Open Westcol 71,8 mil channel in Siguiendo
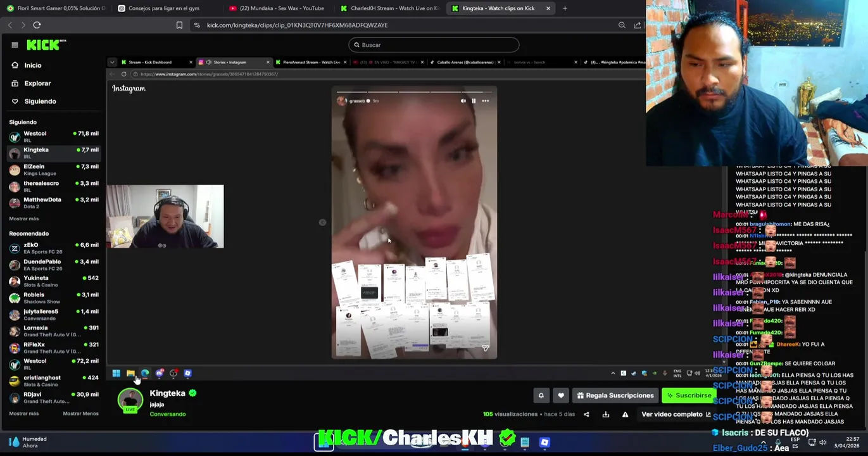The image size is (868, 456). pyautogui.click(x=54, y=136)
